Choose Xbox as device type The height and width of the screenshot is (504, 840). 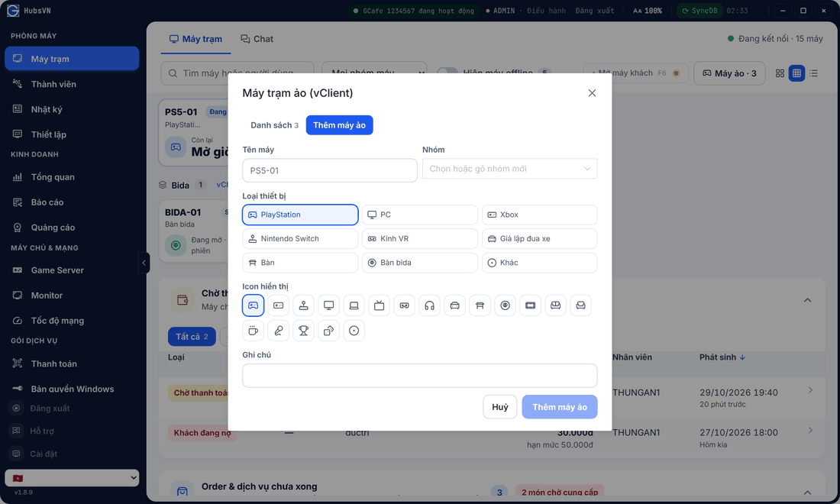[x=539, y=215]
